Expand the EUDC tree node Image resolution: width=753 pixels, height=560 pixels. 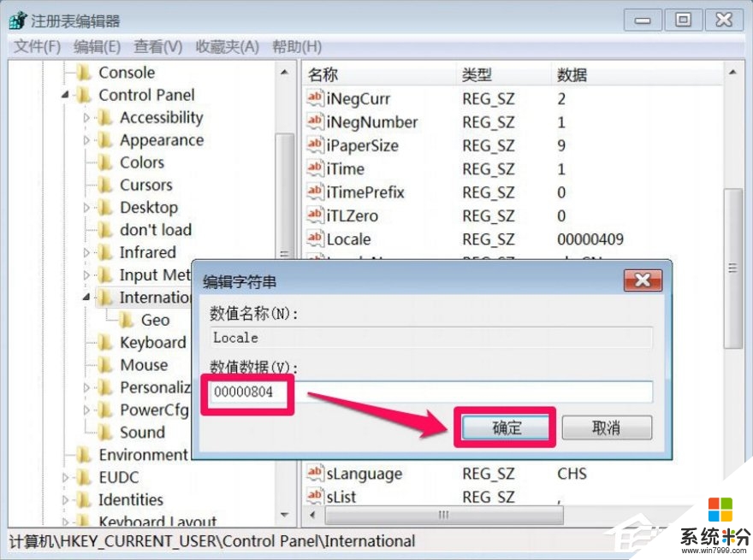coord(65,477)
